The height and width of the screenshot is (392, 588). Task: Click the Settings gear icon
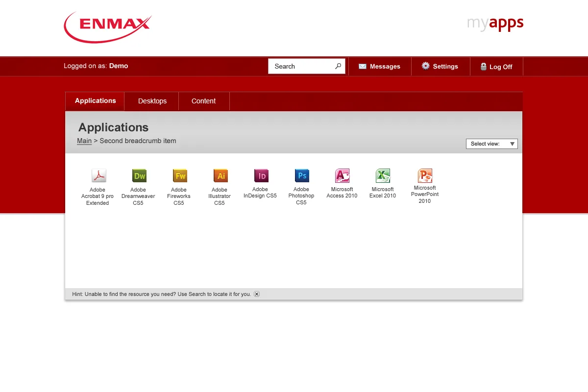point(425,66)
